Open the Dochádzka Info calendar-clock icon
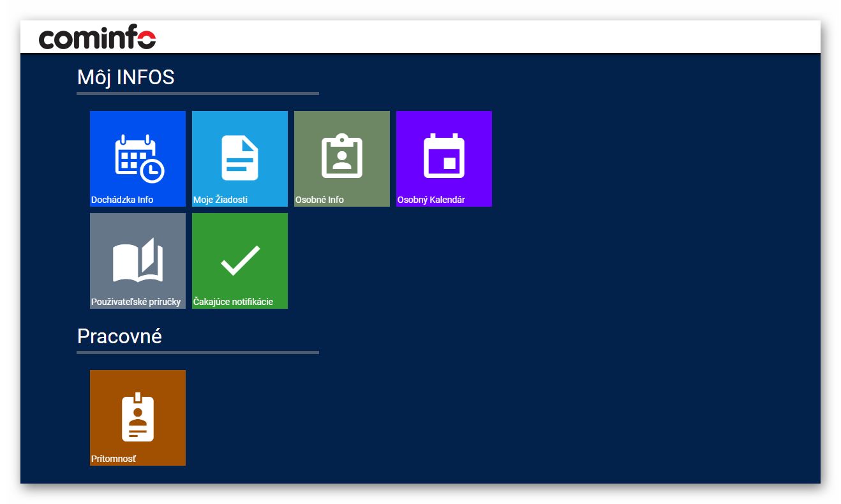The image size is (841, 504). (x=138, y=158)
